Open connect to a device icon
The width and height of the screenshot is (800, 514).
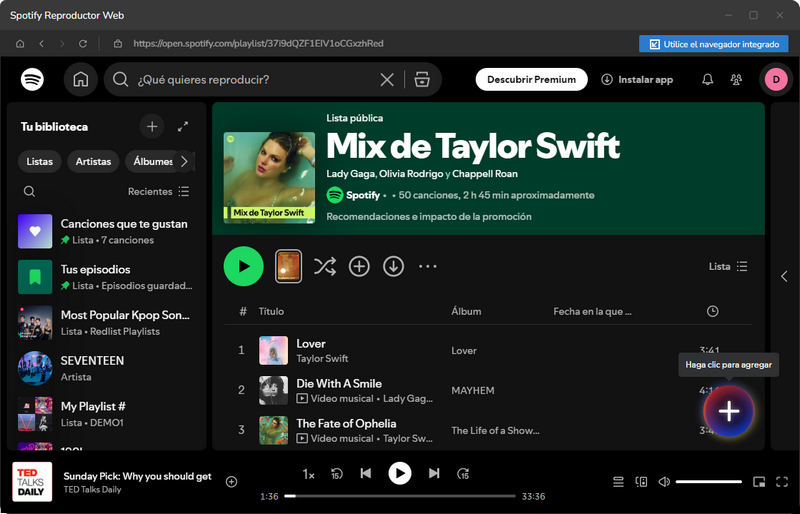pos(641,482)
